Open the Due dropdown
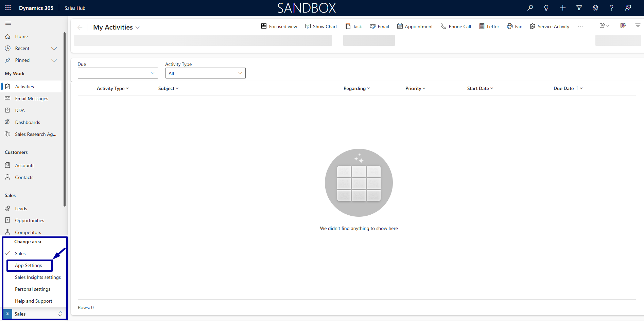The height and width of the screenshot is (321, 644). click(118, 73)
